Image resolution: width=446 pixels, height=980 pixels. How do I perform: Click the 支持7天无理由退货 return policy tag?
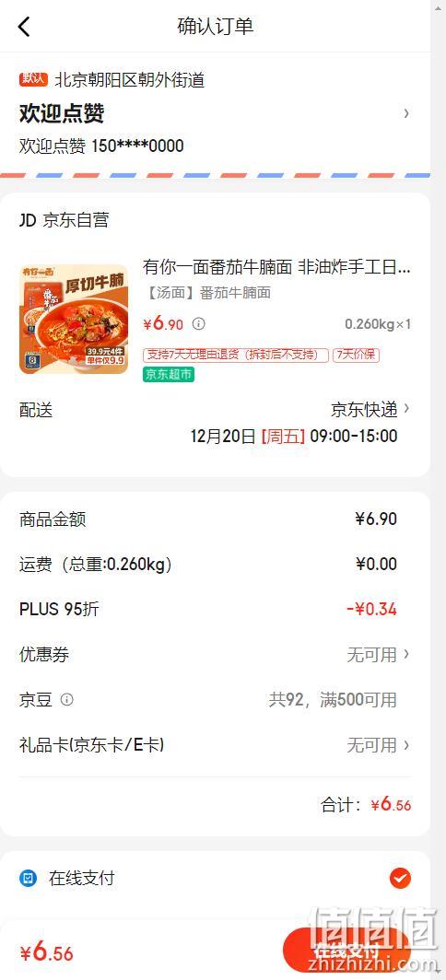click(x=236, y=355)
